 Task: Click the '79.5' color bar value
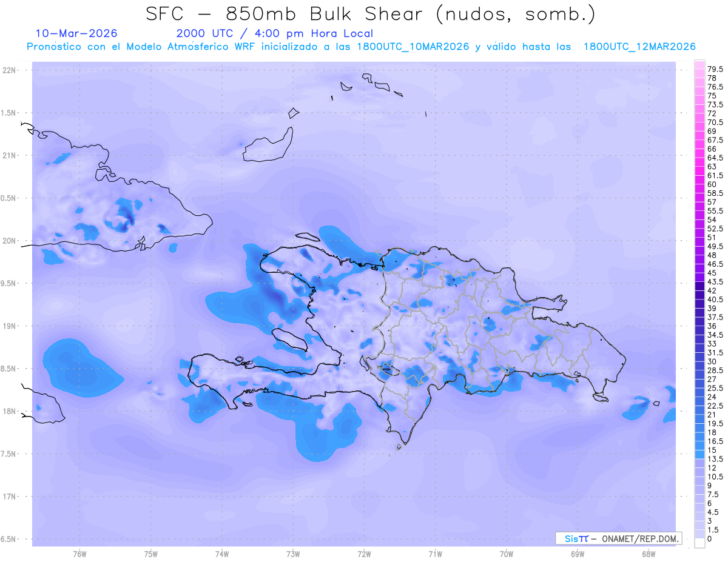click(715, 70)
